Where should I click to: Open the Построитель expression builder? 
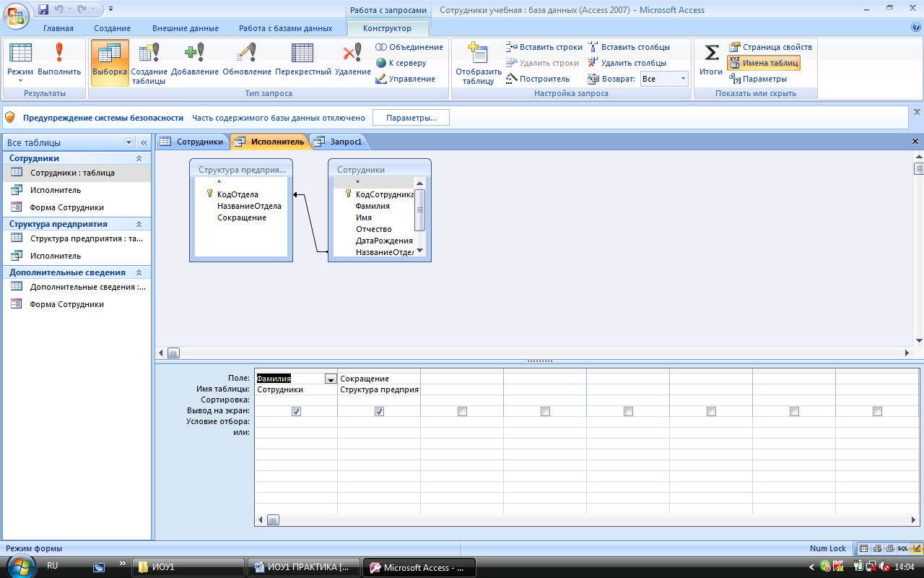pos(538,79)
